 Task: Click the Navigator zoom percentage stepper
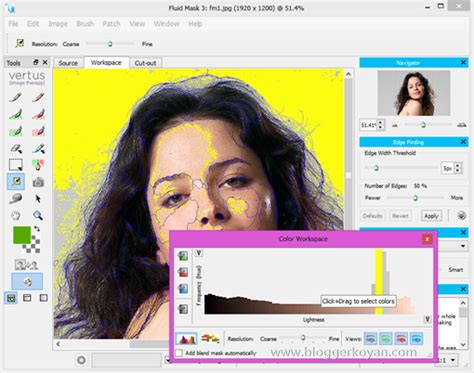pos(380,125)
